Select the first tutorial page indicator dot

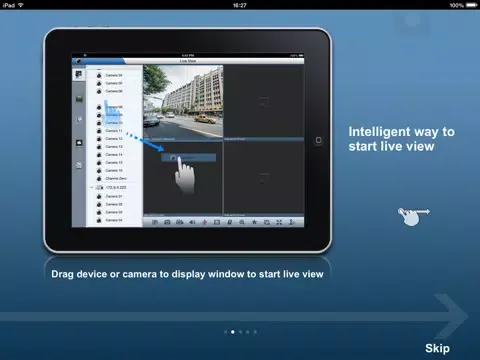click(225, 332)
